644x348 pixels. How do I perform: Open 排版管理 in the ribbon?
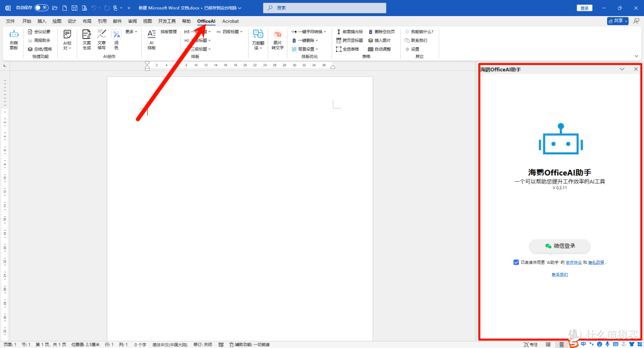pyautogui.click(x=168, y=32)
